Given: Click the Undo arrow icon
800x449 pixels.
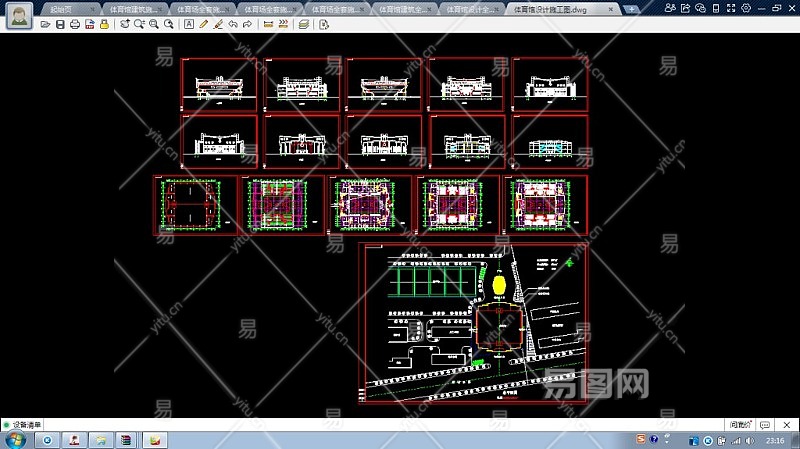Looking at the screenshot, I should click(x=233, y=24).
